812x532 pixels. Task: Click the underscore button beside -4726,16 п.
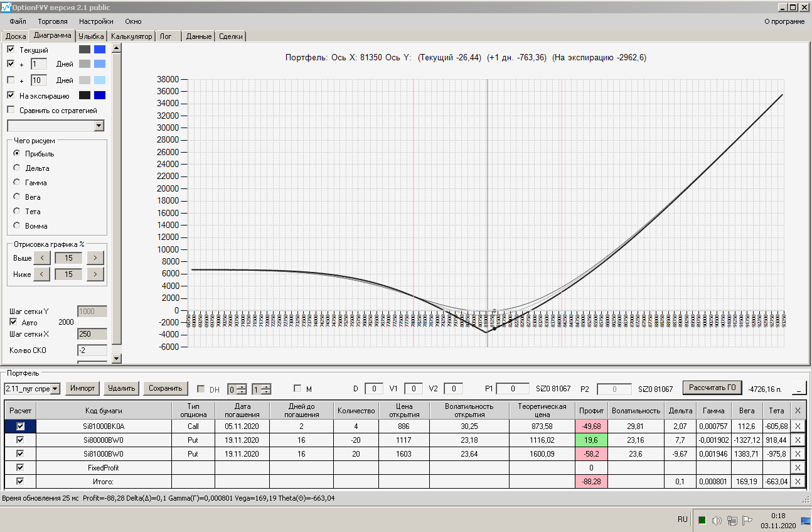(799, 388)
